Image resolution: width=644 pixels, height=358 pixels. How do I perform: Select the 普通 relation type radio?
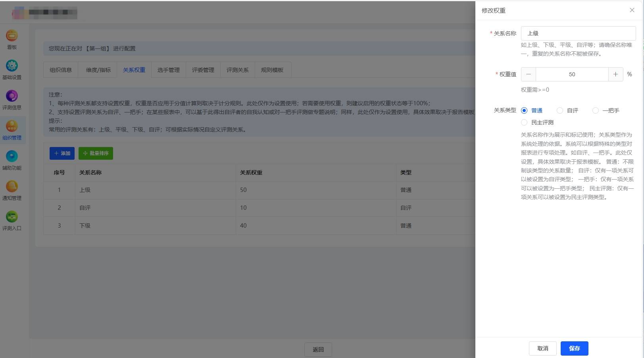(524, 110)
